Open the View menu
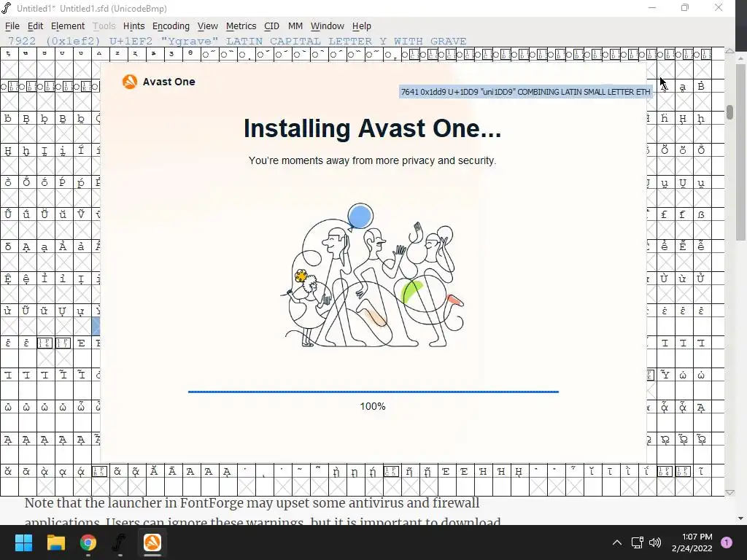 (208, 26)
